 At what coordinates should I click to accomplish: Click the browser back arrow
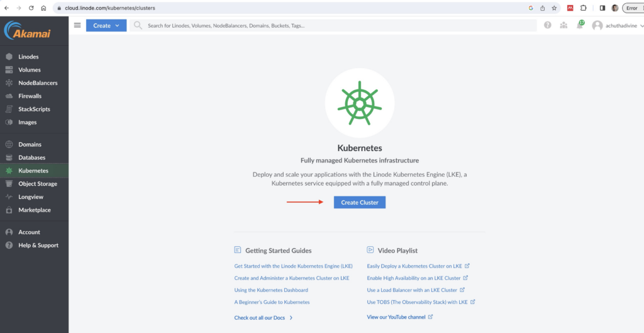[x=6, y=8]
